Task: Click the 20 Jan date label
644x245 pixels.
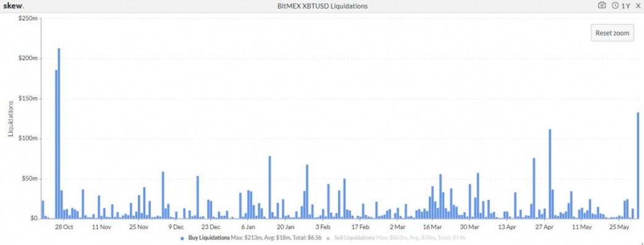Action: pyautogui.click(x=286, y=227)
